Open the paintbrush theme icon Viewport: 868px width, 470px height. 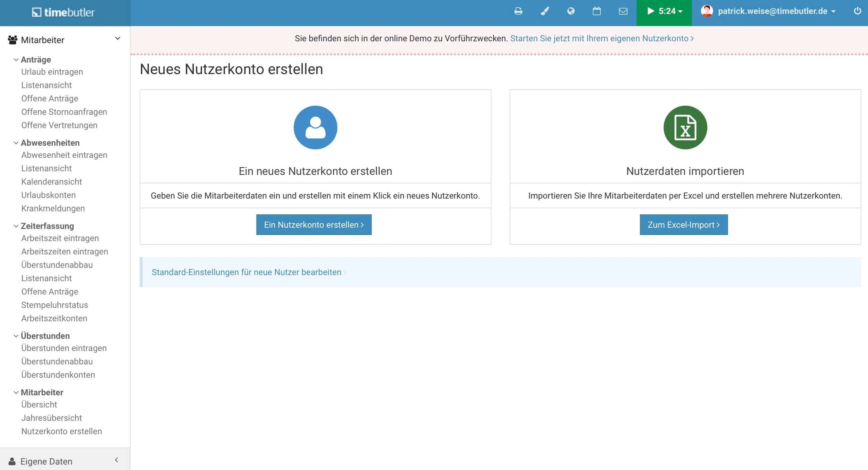click(x=544, y=11)
